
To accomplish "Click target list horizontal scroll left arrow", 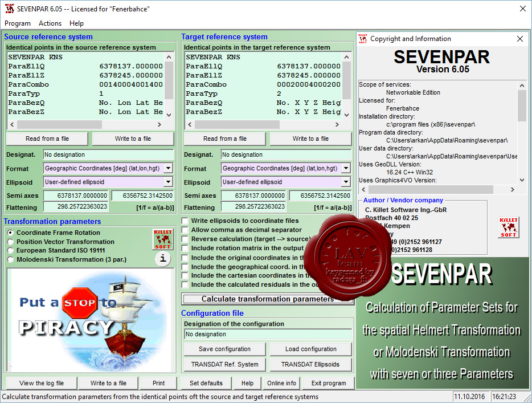I will pos(190,125).
